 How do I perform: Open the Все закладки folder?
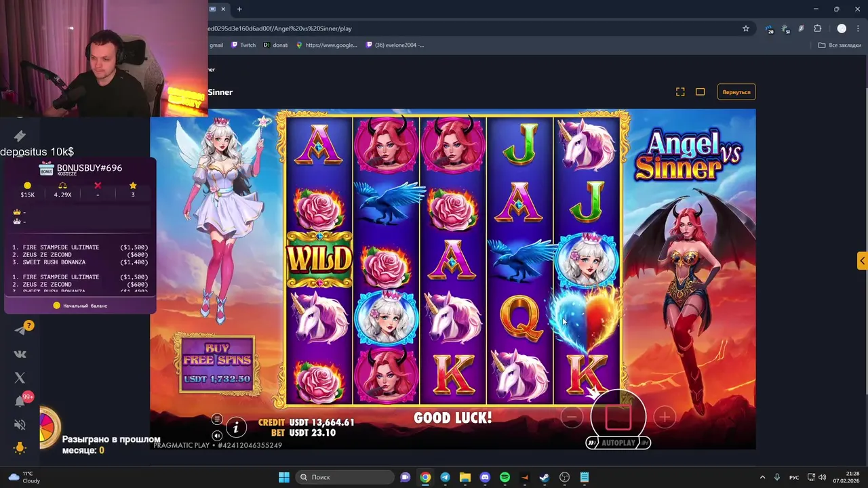tap(840, 45)
